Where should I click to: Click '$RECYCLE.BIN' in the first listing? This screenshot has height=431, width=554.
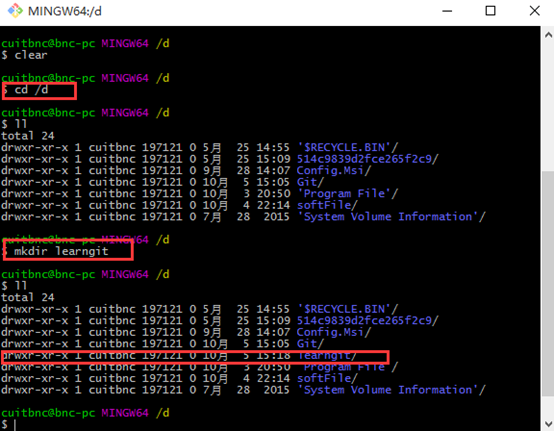tap(348, 147)
